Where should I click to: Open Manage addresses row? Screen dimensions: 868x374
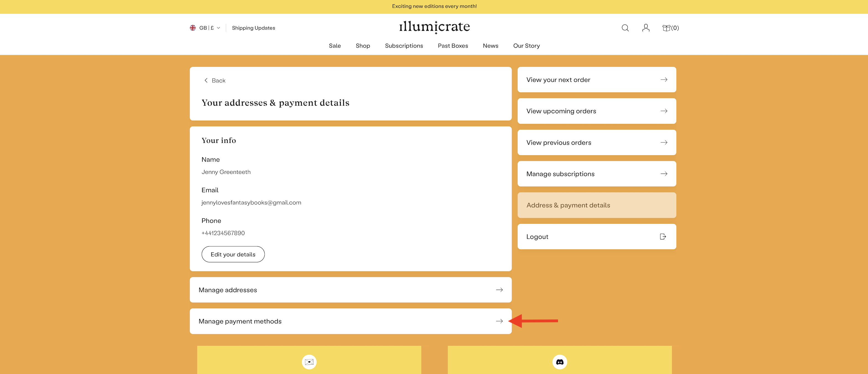click(350, 290)
